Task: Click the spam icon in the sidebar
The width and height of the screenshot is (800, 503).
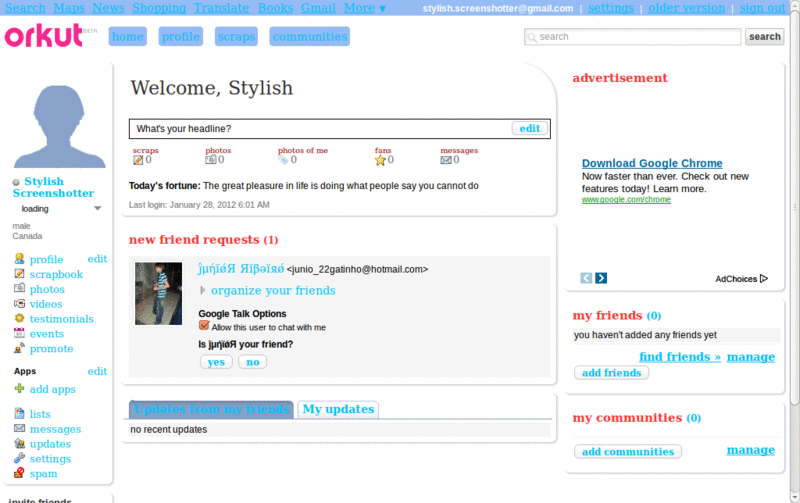Action: click(x=19, y=473)
